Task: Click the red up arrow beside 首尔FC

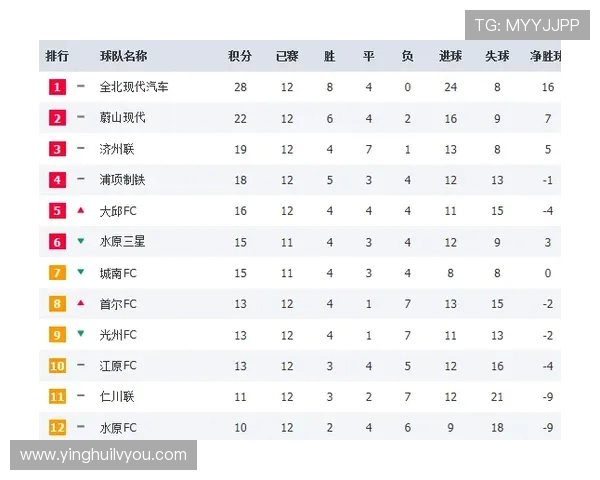Action: [x=81, y=304]
